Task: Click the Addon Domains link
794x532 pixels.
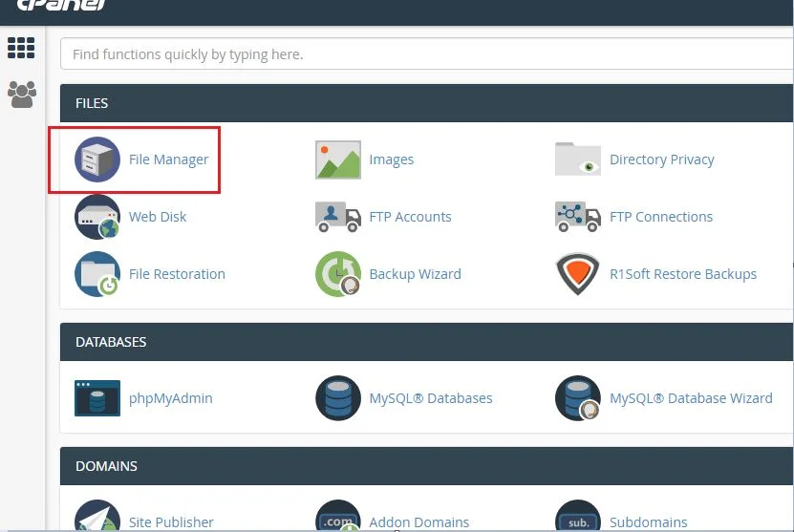Action: [419, 521]
